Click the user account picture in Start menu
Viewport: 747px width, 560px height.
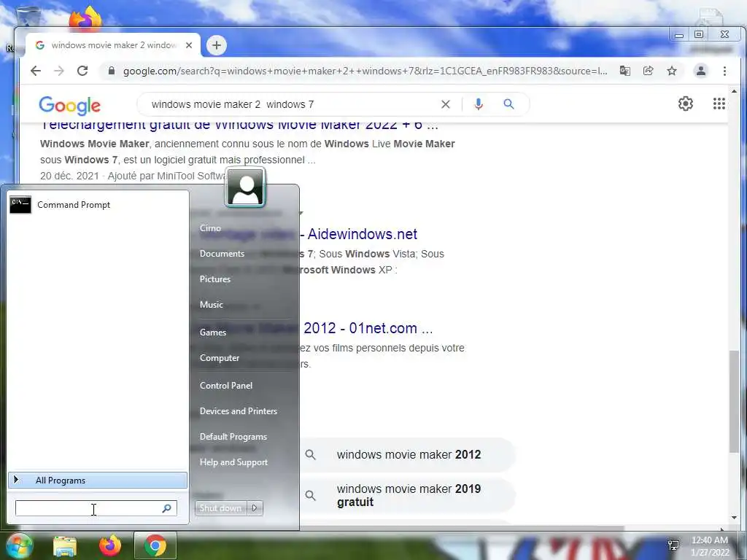pyautogui.click(x=245, y=187)
